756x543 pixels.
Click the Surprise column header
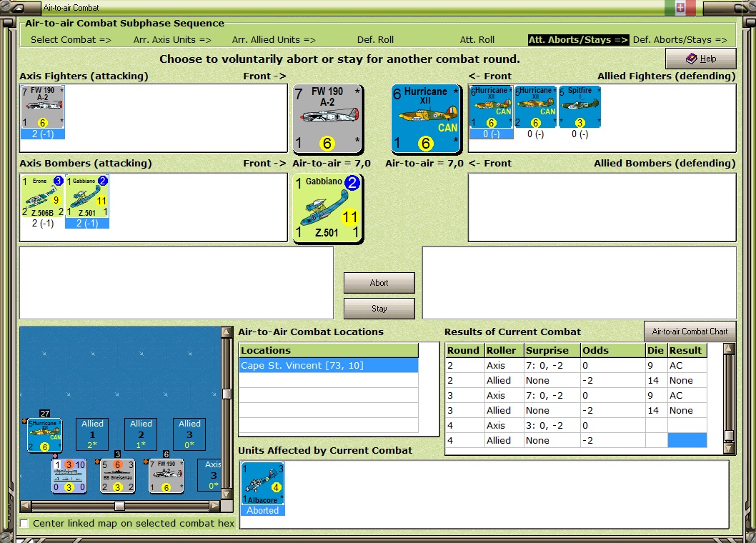(552, 351)
